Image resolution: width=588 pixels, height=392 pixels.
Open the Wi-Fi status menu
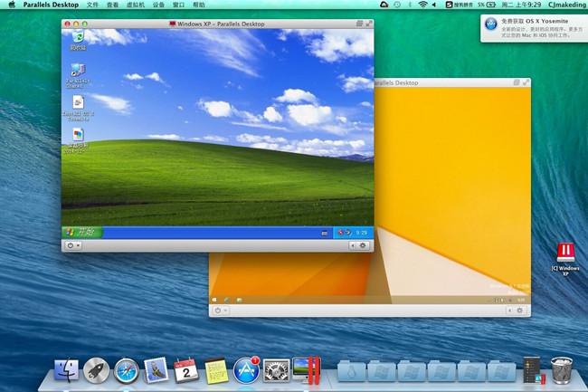coord(422,5)
